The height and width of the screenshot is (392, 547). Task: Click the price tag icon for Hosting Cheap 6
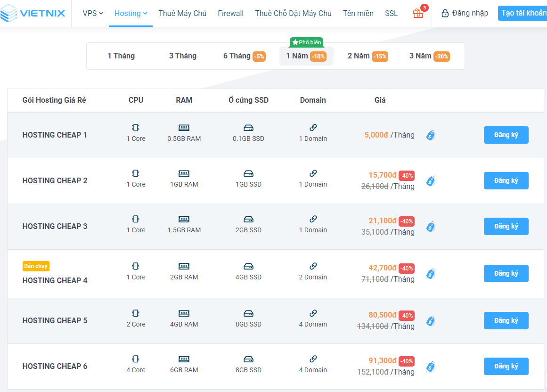431,366
